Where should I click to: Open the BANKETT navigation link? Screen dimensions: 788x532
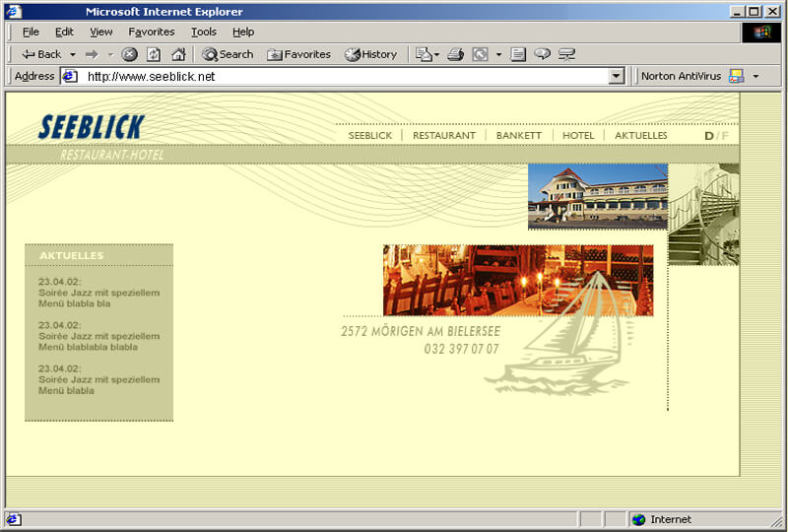coord(519,135)
